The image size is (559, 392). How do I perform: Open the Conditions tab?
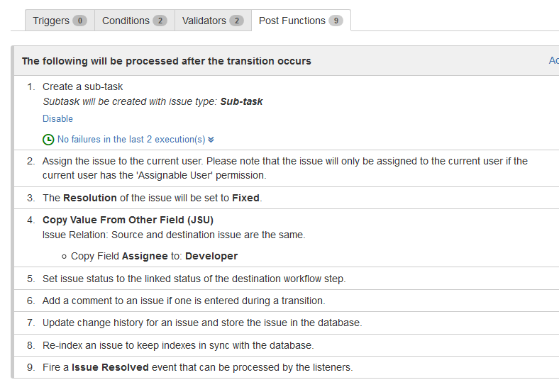pyautogui.click(x=134, y=21)
